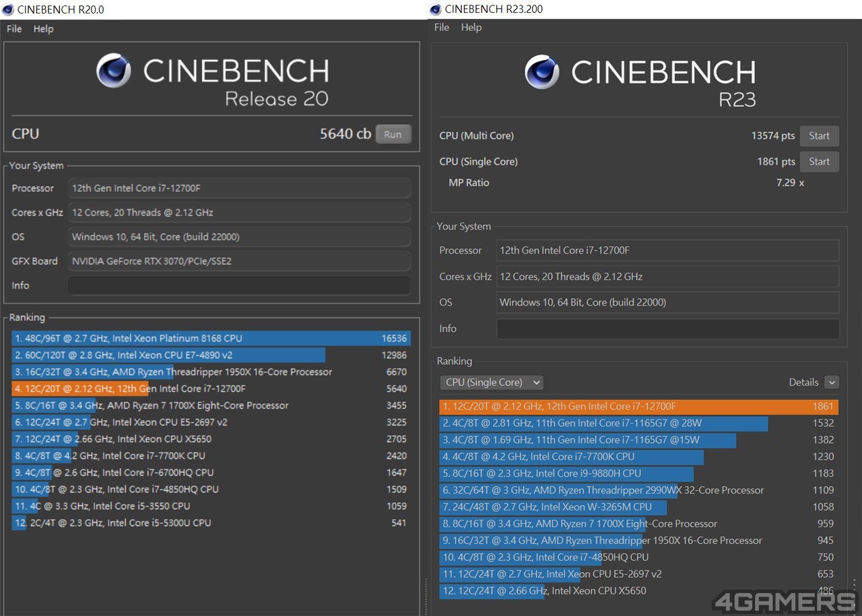Select R20 ranking row Core i7-6700HQ
This screenshot has height=616, width=862.
(x=211, y=473)
